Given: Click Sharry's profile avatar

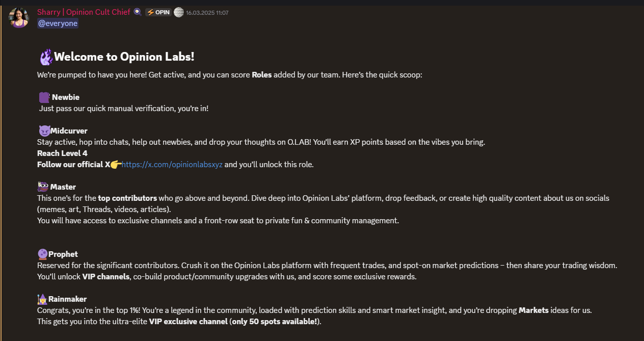Looking at the screenshot, I should pos(19,18).
